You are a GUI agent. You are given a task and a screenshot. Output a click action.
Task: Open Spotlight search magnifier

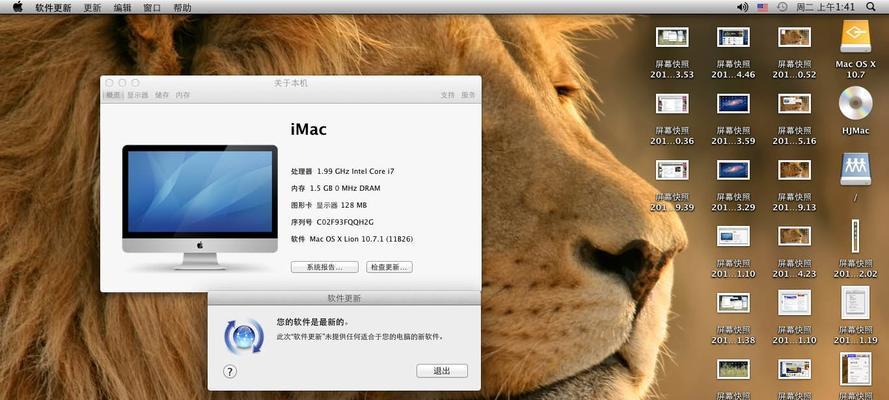(871, 7)
